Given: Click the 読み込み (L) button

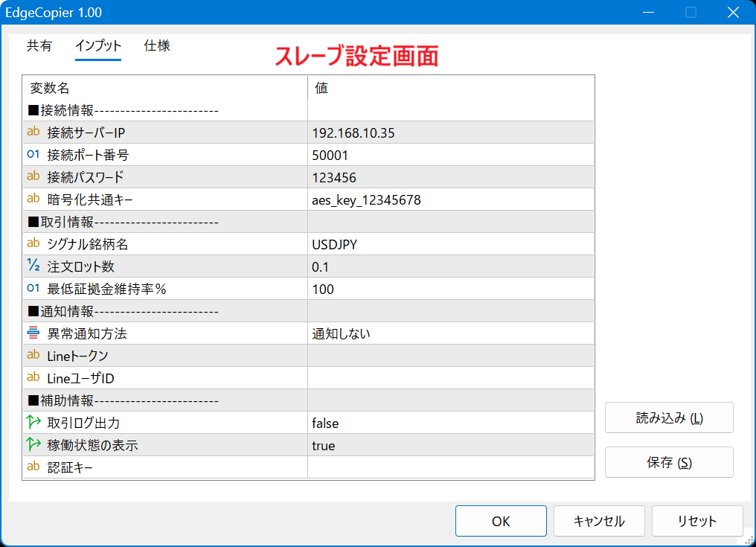Looking at the screenshot, I should pyautogui.click(x=669, y=418).
